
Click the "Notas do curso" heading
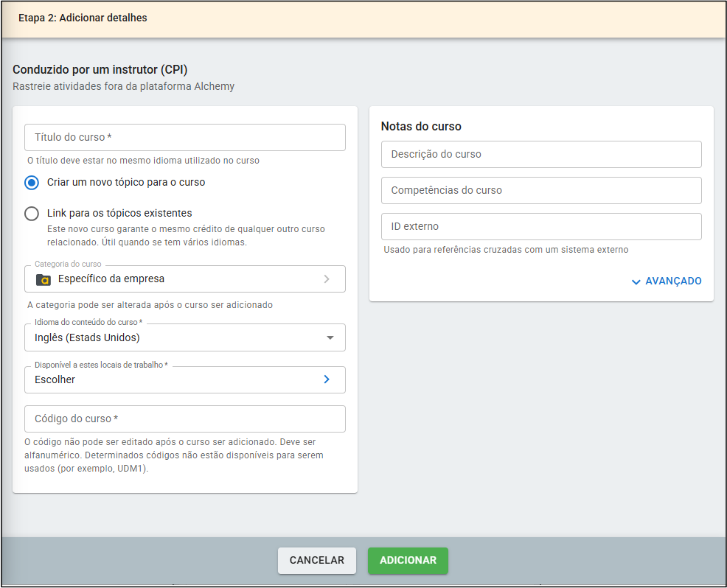421,127
